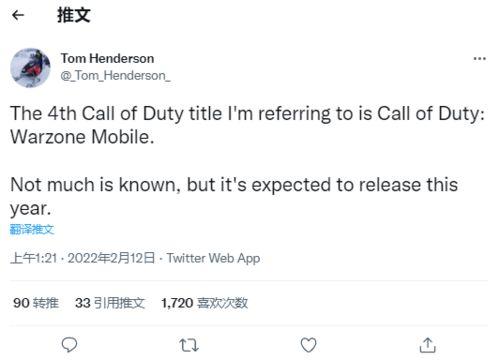
Task: Click the number 1,720 in like count
Action: pyautogui.click(x=177, y=303)
